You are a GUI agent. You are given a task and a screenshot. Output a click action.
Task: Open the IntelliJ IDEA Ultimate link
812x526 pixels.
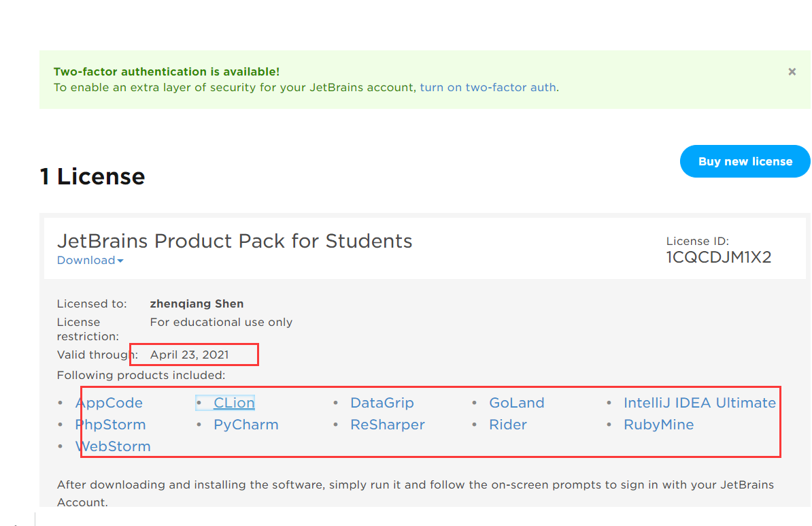(699, 403)
